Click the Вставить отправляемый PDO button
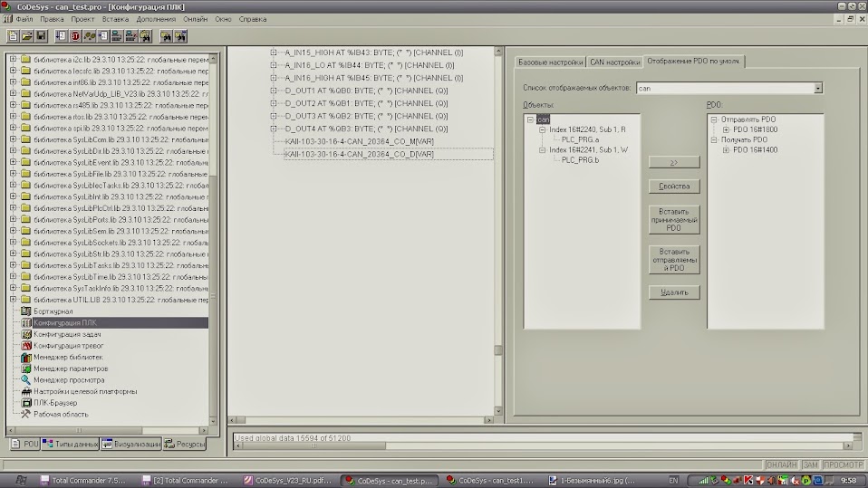 coord(674,260)
